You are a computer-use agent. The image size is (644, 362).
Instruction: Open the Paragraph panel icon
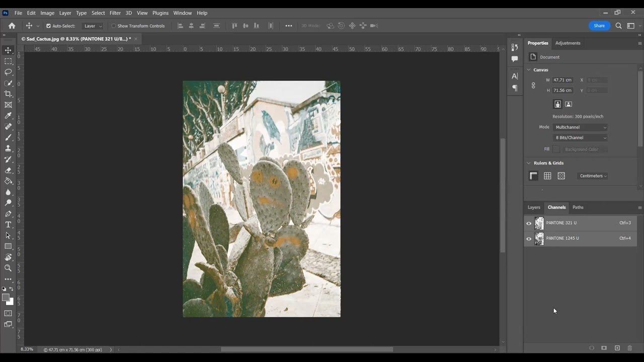pos(515,88)
